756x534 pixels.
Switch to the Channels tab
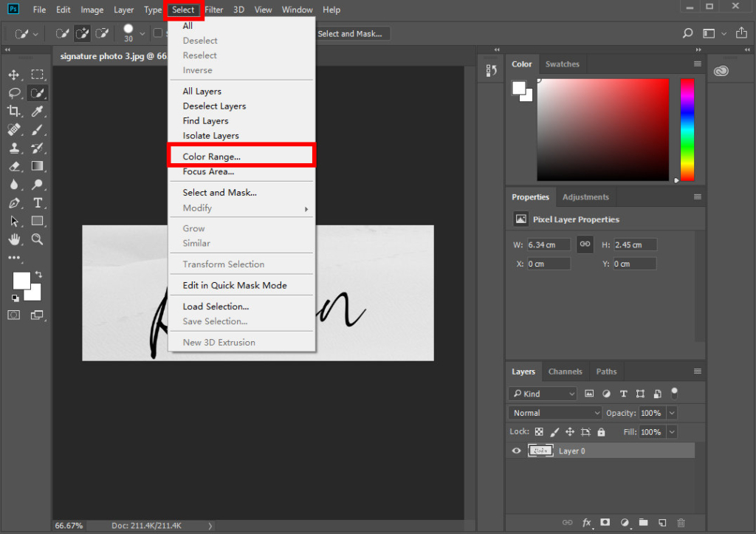coord(566,372)
